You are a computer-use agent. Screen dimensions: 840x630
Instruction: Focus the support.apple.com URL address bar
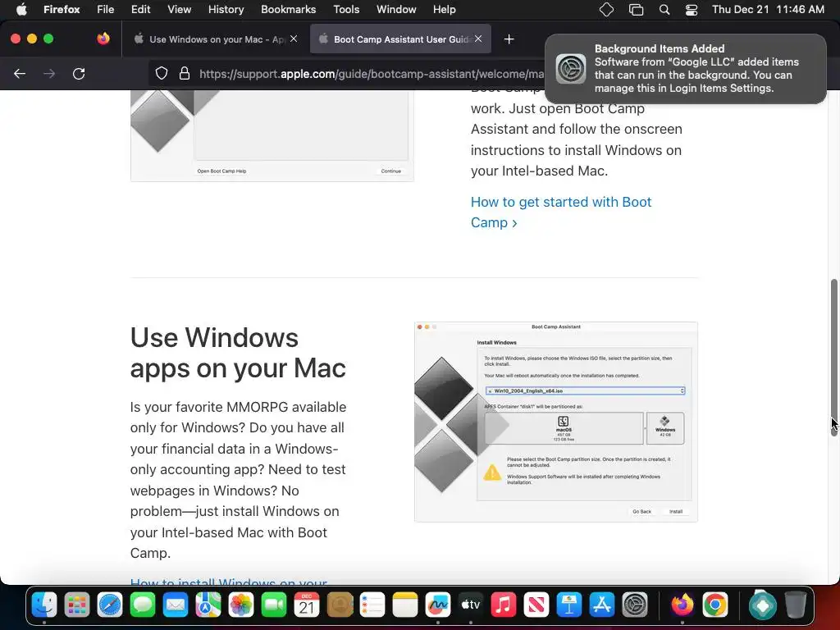[372, 73]
